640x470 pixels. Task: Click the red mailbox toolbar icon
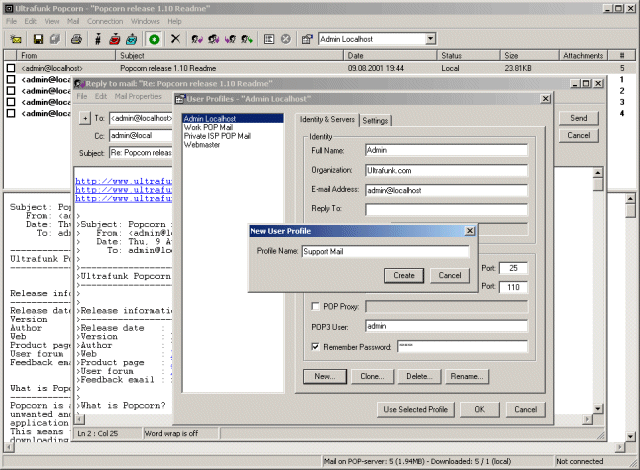(x=113, y=39)
